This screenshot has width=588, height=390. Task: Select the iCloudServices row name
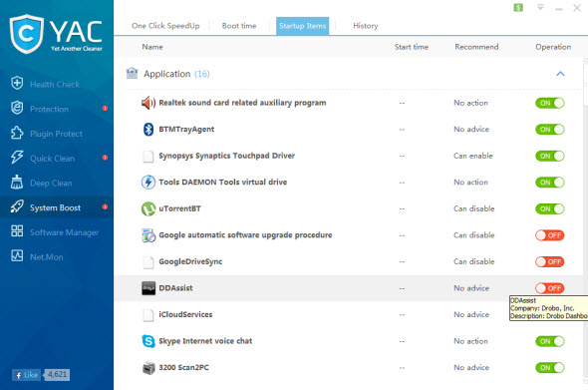click(x=185, y=314)
